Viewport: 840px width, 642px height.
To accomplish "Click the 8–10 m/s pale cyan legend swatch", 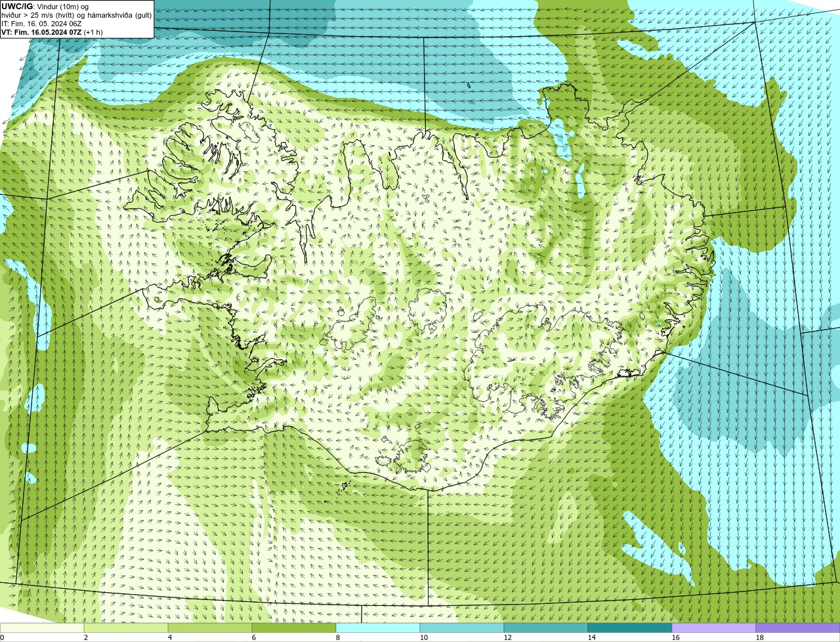I will coord(378,628).
